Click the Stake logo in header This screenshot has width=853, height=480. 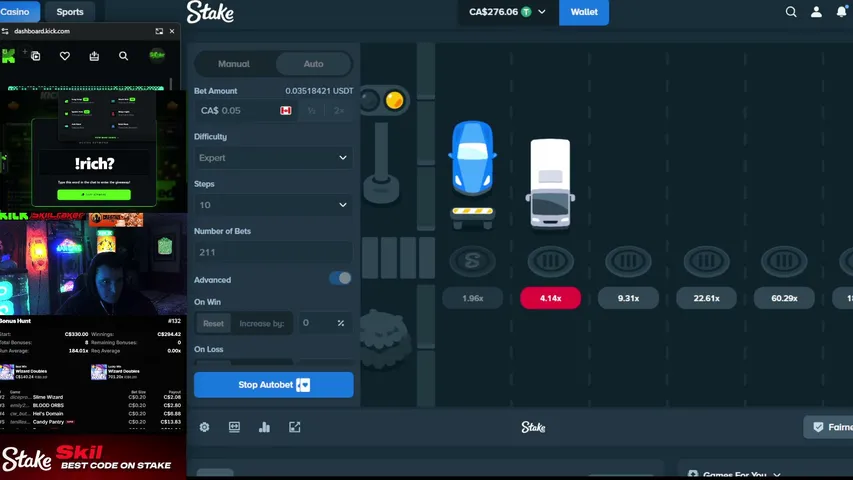(x=211, y=12)
